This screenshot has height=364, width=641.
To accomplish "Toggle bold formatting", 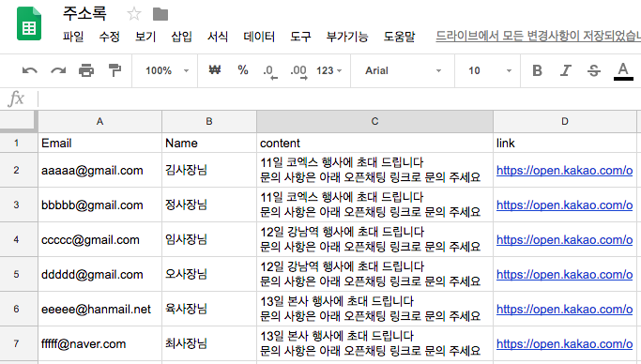I will [x=537, y=70].
